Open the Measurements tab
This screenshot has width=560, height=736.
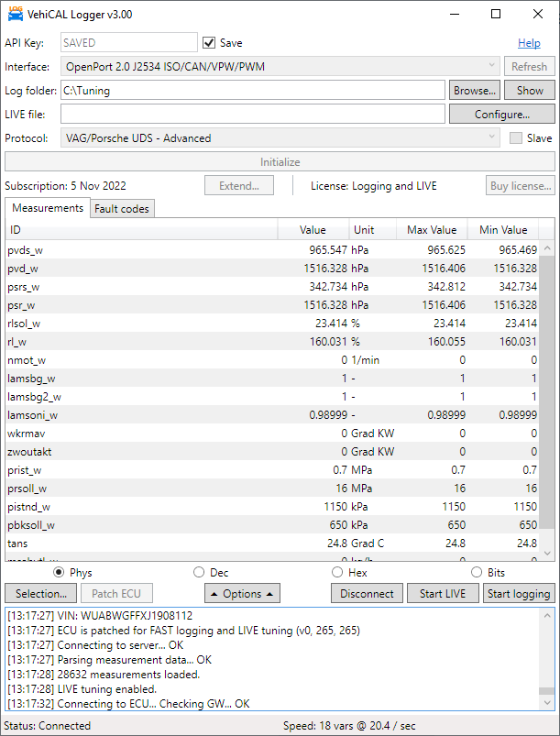47,208
